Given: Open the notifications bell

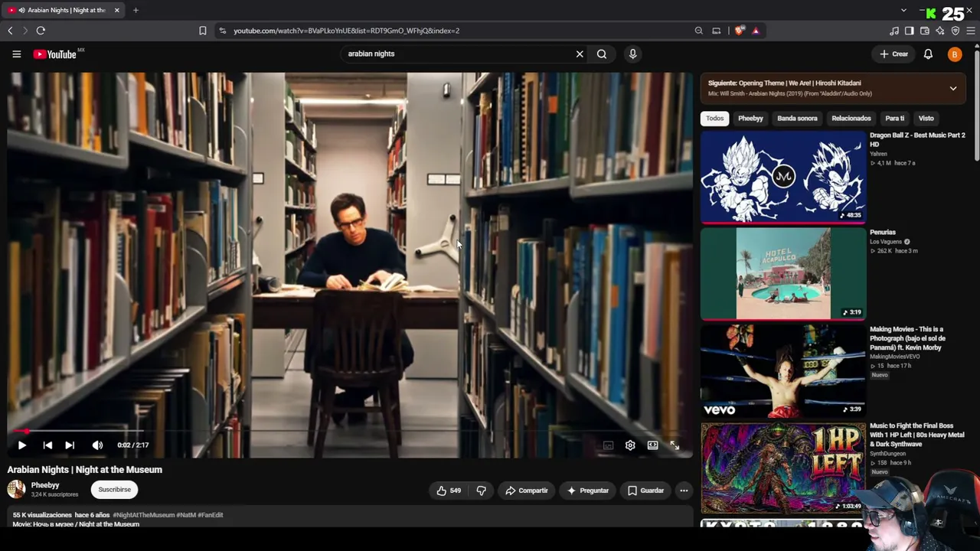Looking at the screenshot, I should (x=928, y=54).
